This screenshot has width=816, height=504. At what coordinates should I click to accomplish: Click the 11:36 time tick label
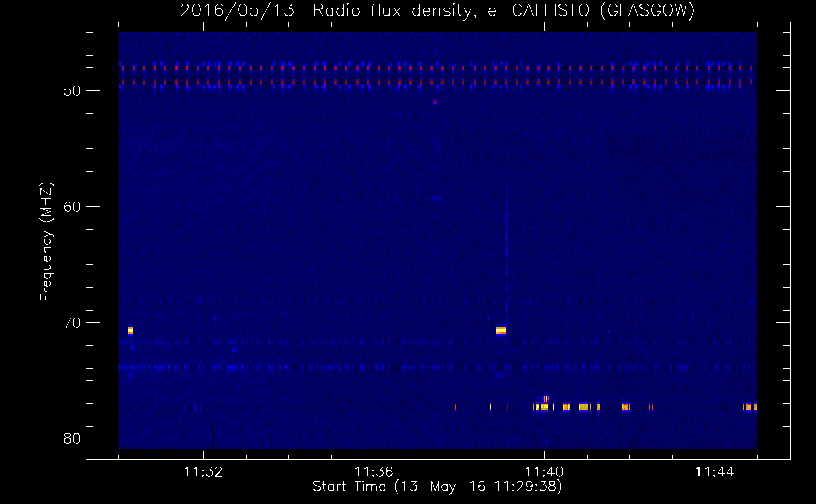pos(374,472)
